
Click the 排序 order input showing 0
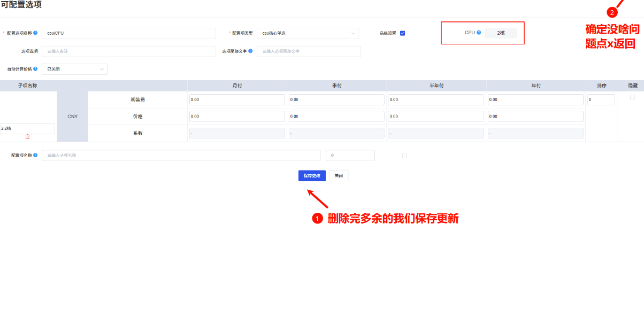tap(600, 99)
